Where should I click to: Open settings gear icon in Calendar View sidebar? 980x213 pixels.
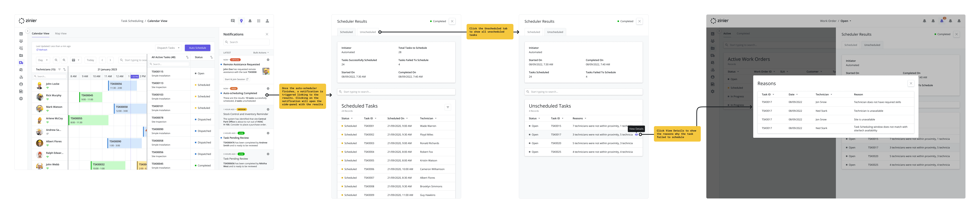(21, 99)
